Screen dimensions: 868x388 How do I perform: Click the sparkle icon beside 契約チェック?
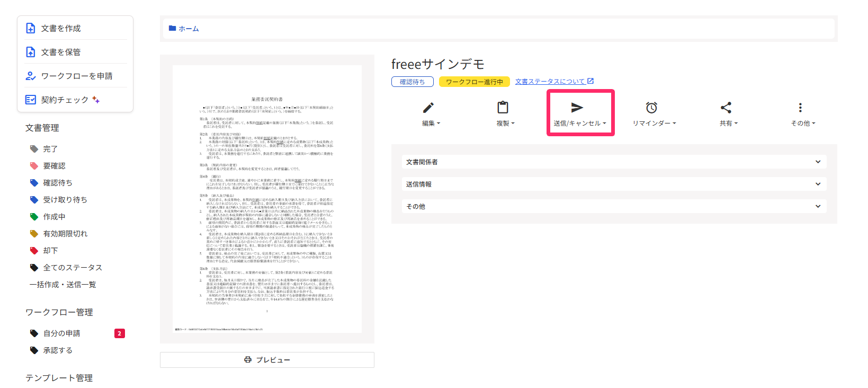tap(96, 99)
